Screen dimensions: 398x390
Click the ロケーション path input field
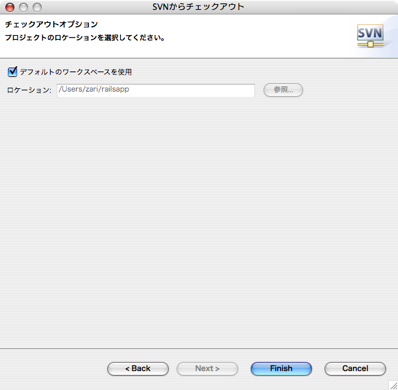156,90
